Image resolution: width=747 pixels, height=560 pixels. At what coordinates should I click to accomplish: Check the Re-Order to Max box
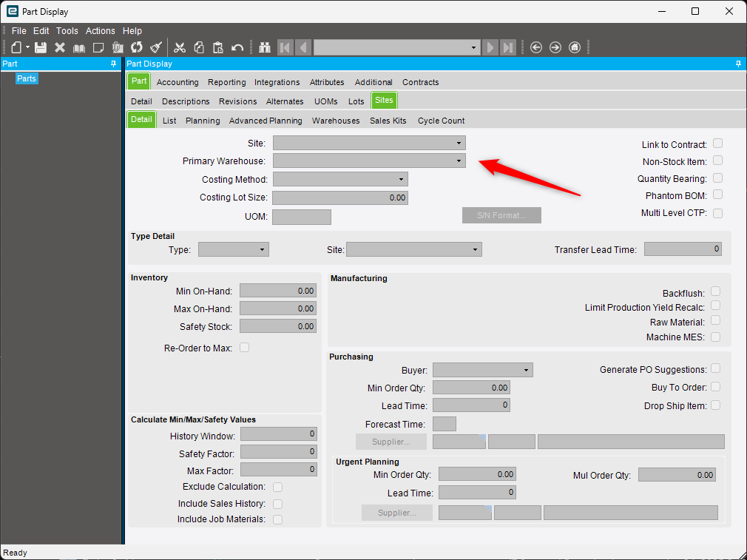coord(244,348)
